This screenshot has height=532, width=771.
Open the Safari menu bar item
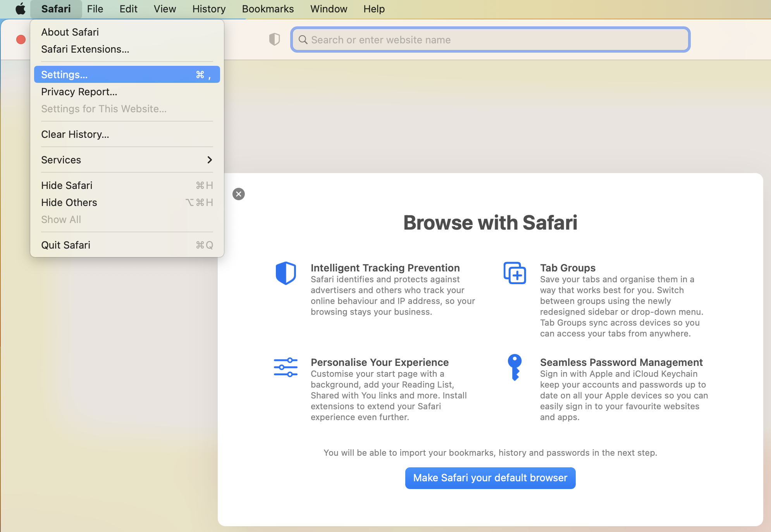[56, 9]
